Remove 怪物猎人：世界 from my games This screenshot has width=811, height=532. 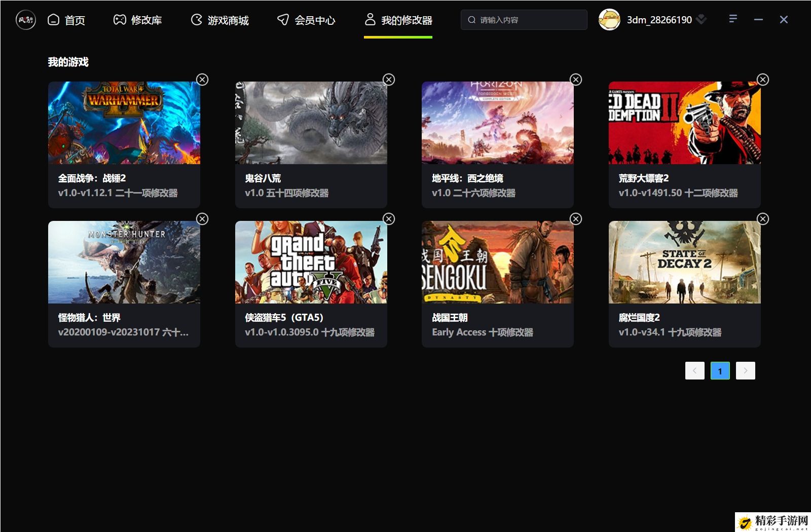[202, 219]
